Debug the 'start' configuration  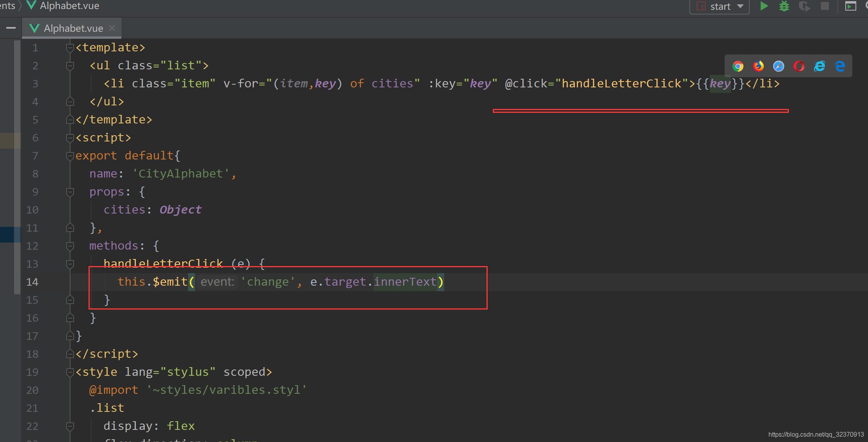coord(784,6)
